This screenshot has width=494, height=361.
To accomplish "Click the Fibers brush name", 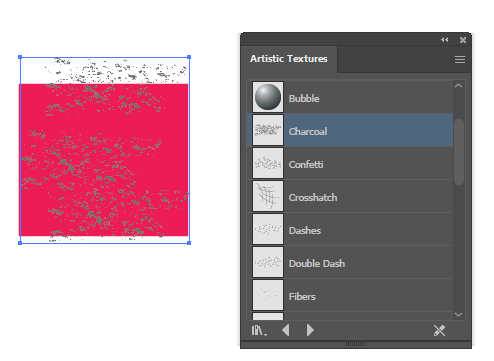I will click(302, 297).
